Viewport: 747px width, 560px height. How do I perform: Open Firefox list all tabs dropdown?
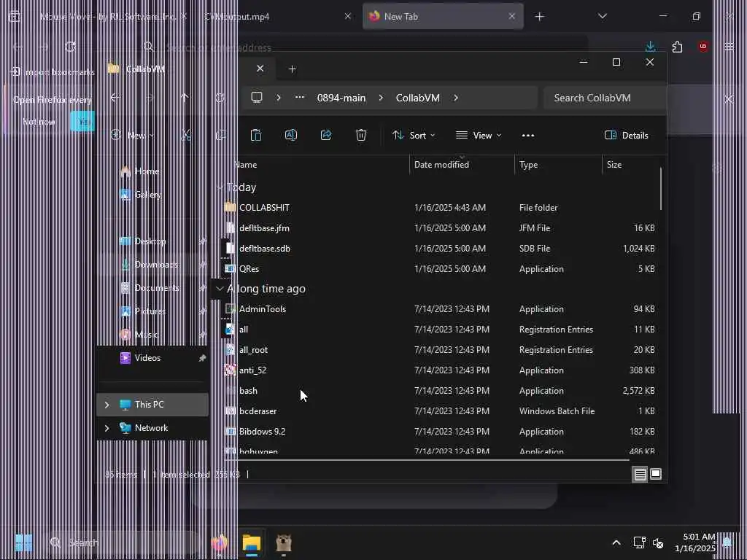[603, 16]
